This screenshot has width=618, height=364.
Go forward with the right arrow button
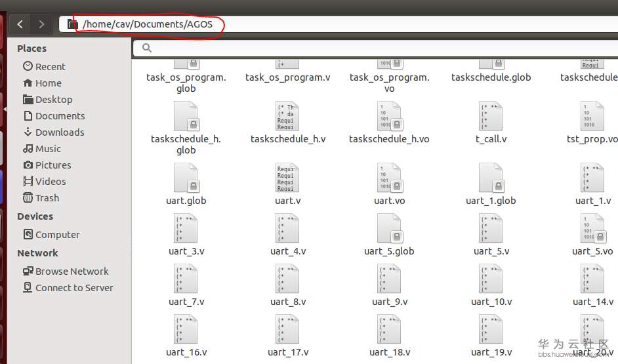pyautogui.click(x=41, y=24)
